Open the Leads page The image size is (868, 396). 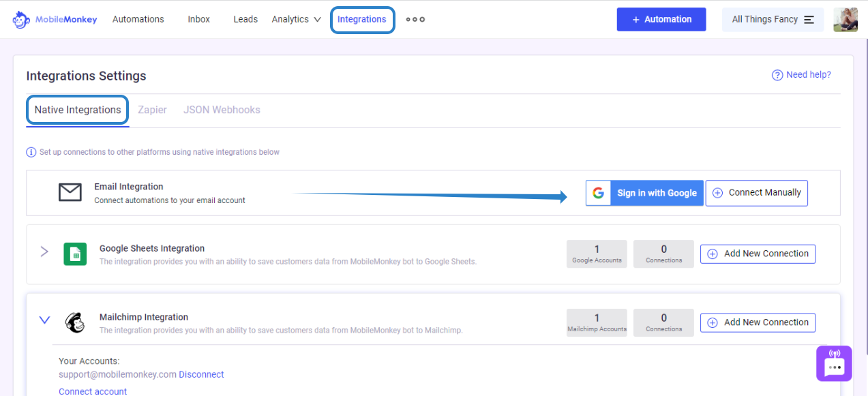click(x=245, y=19)
